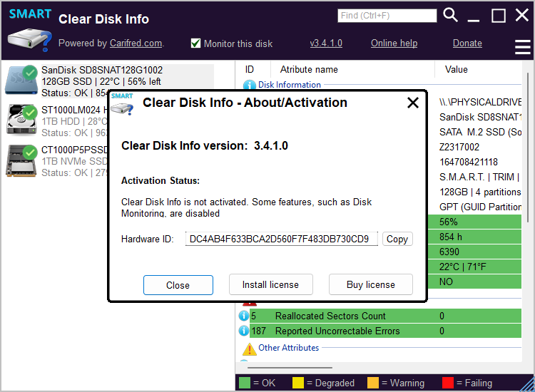
Task: Click the SMART disk logo in the header
Action: click(x=30, y=31)
